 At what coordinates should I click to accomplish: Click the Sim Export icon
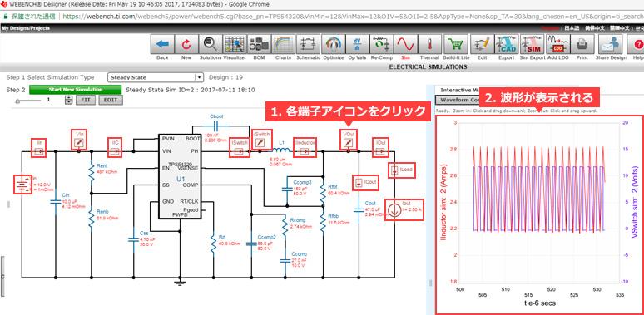533,44
